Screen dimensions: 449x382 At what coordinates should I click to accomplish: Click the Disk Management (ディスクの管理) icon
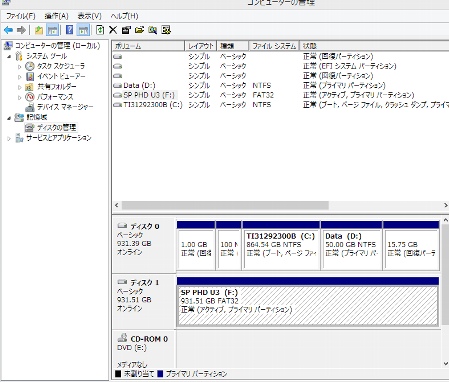30,128
